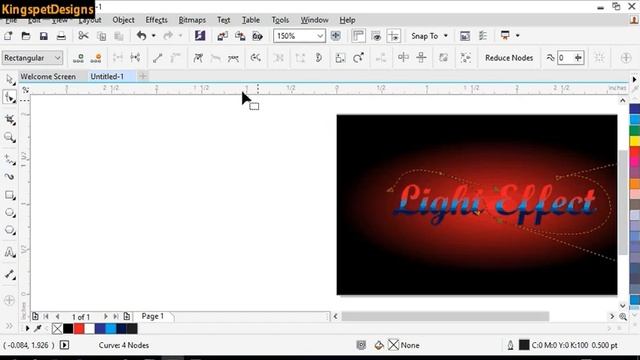The height and width of the screenshot is (360, 640).
Task: Toggle Show guidelines button
Action: [394, 36]
